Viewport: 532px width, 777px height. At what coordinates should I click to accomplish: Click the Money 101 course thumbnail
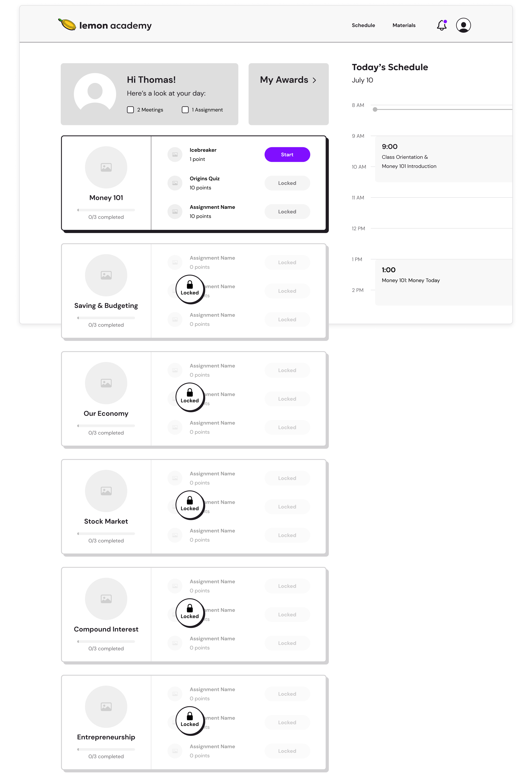click(106, 167)
